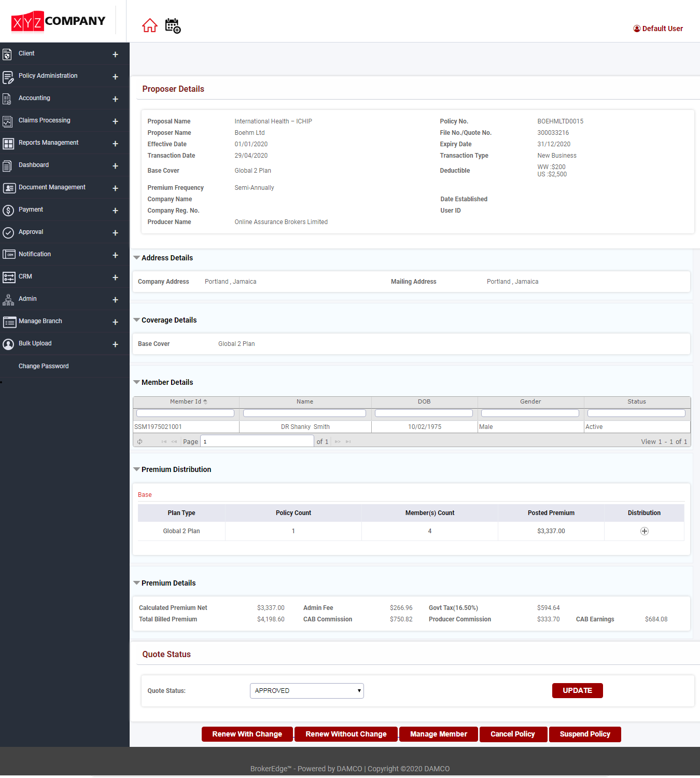Click the Client sidebar icon

coord(7,54)
